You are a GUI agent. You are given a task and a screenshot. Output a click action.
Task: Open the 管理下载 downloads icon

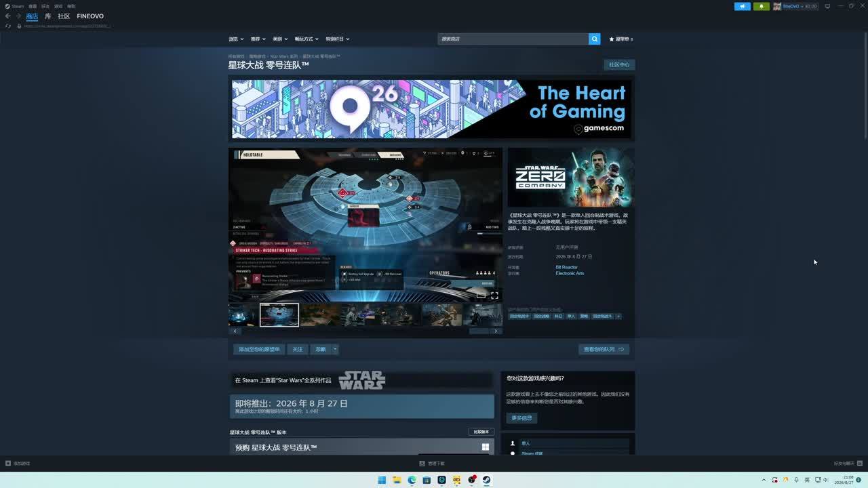[x=422, y=464]
